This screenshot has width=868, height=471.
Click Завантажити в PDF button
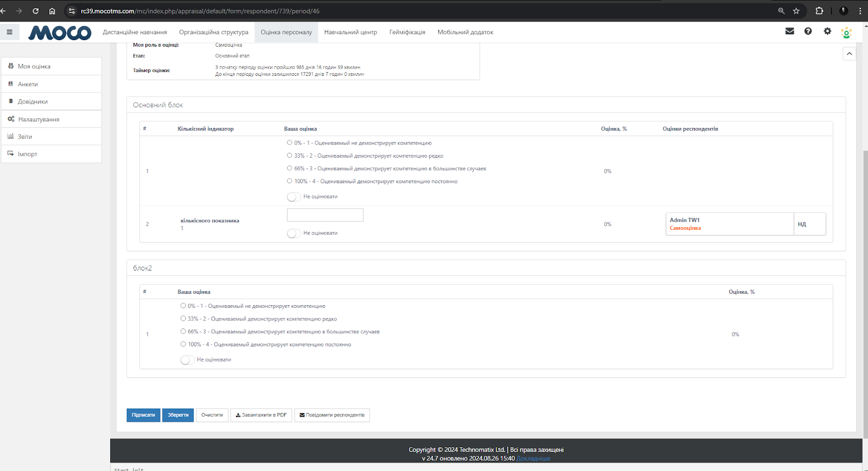tap(261, 415)
